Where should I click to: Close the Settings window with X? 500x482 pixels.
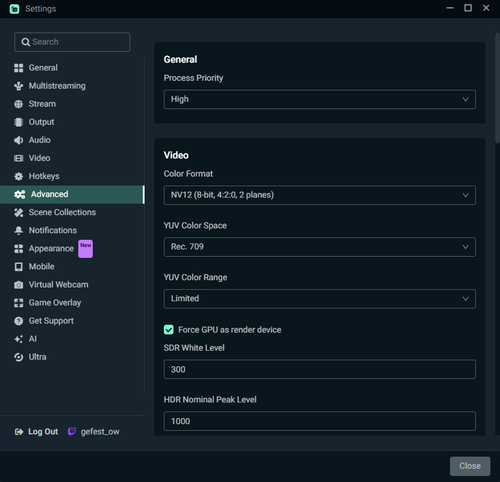point(486,8)
